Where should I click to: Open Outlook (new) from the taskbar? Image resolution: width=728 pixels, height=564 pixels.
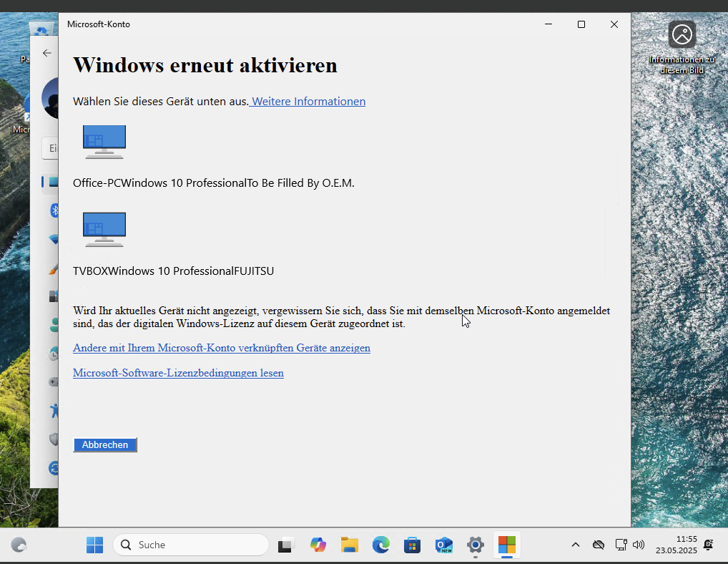(x=444, y=545)
